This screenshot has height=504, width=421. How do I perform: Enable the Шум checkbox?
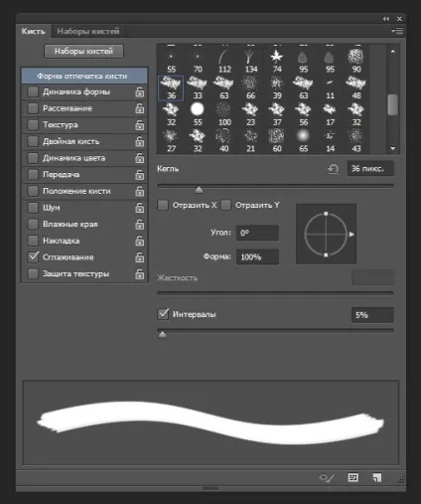(x=33, y=208)
